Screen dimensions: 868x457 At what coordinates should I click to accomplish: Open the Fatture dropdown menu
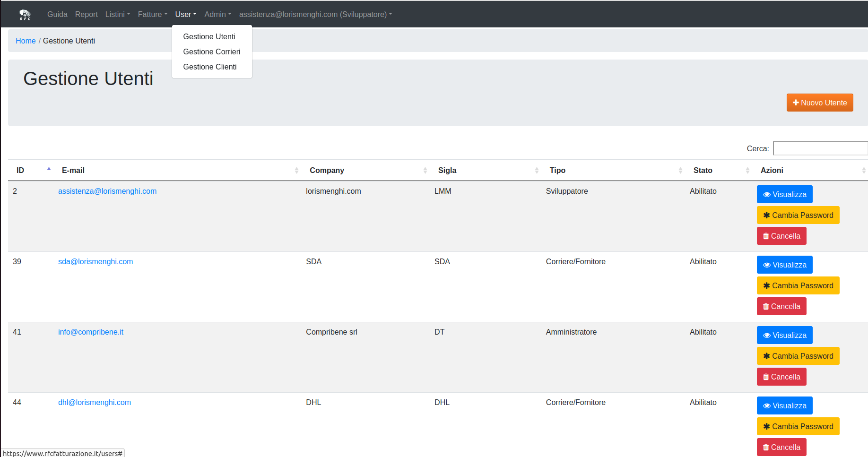coord(152,15)
